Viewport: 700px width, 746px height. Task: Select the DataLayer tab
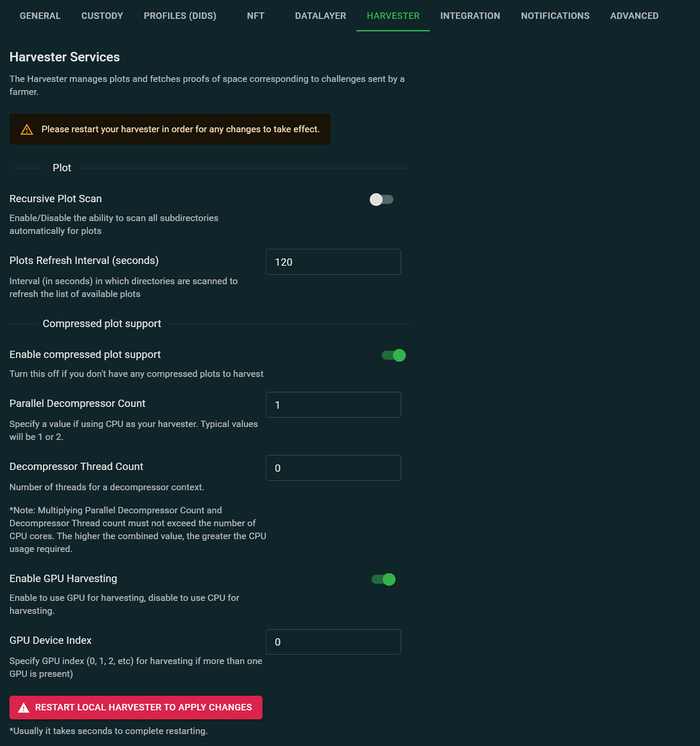(320, 16)
